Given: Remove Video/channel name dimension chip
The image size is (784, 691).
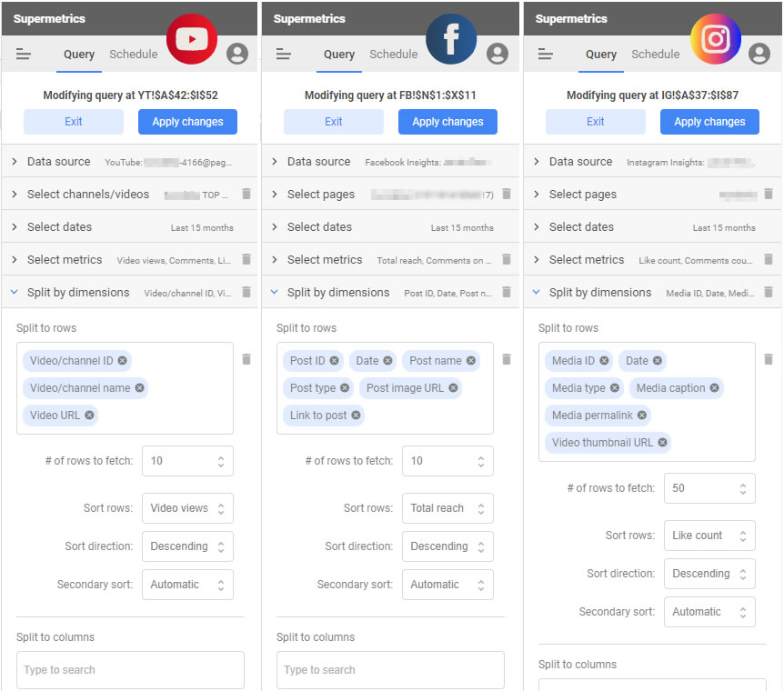Looking at the screenshot, I should point(139,387).
